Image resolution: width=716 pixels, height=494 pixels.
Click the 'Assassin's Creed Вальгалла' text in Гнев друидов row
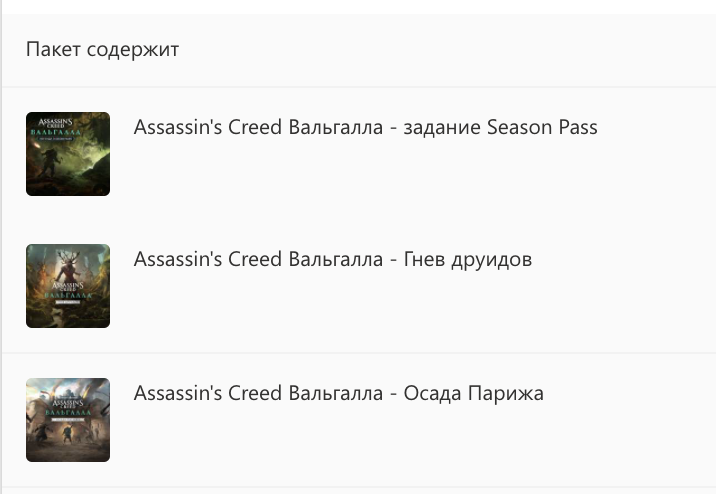(258, 259)
